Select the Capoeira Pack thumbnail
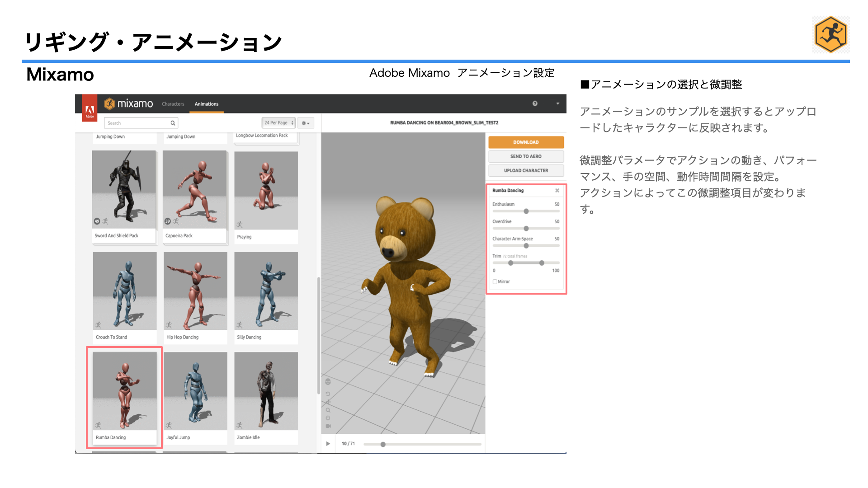868x488 pixels. (x=194, y=189)
